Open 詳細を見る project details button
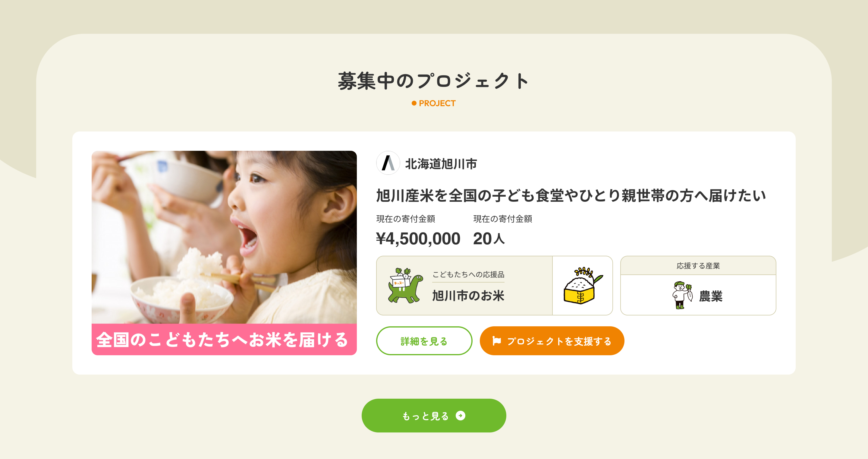 pyautogui.click(x=424, y=341)
